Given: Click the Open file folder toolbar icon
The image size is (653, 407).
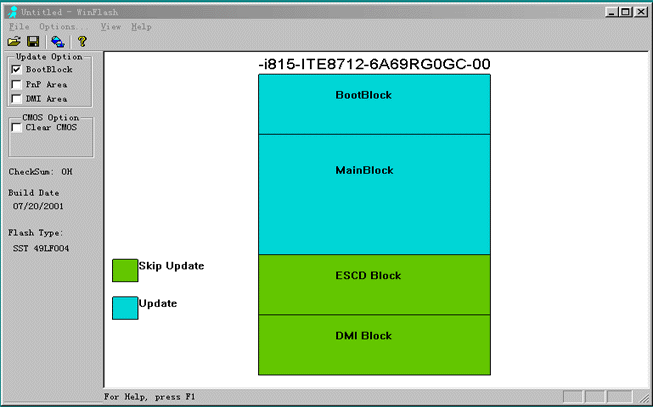Looking at the screenshot, I should pyautogui.click(x=14, y=41).
